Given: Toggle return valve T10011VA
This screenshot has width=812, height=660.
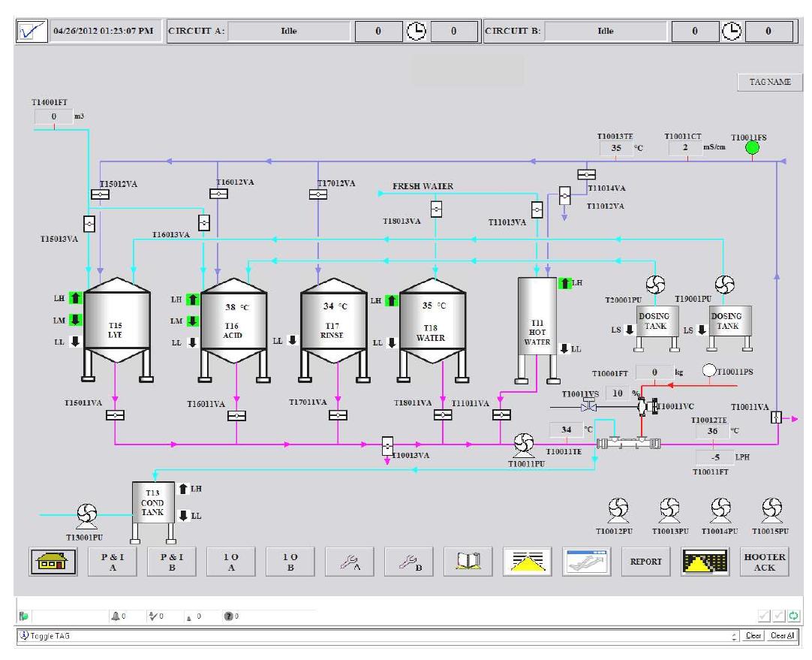Looking at the screenshot, I should point(776,417).
